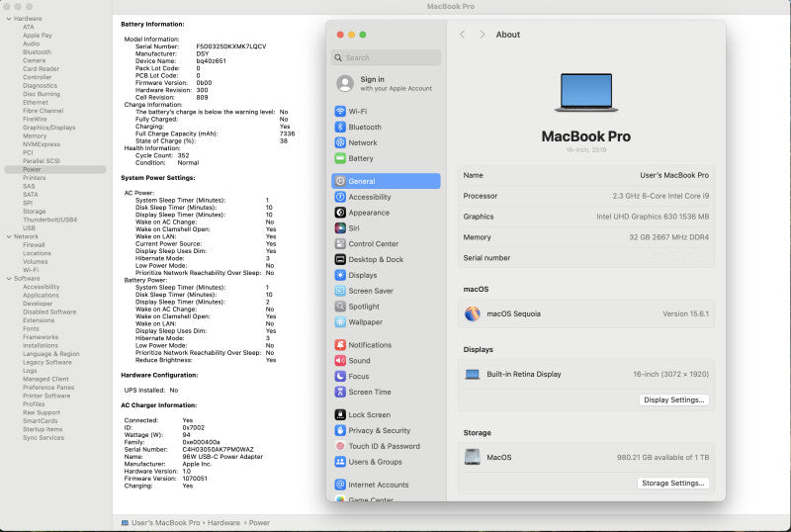Open the Internet Accounts icon

(340, 485)
